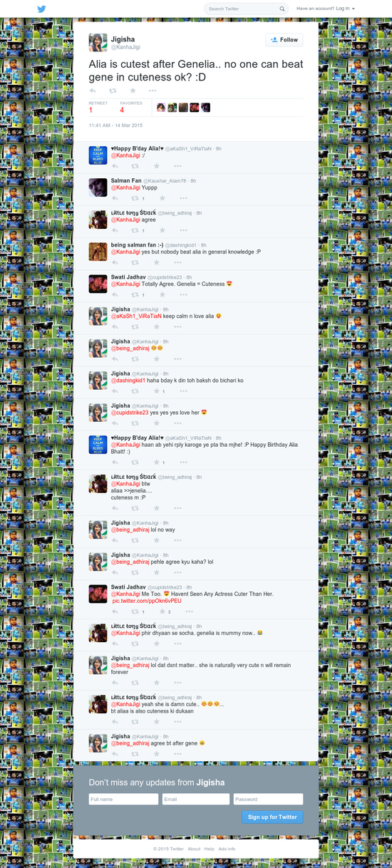
Task: Click Sign up for Twitter button
Action: [x=272, y=817]
